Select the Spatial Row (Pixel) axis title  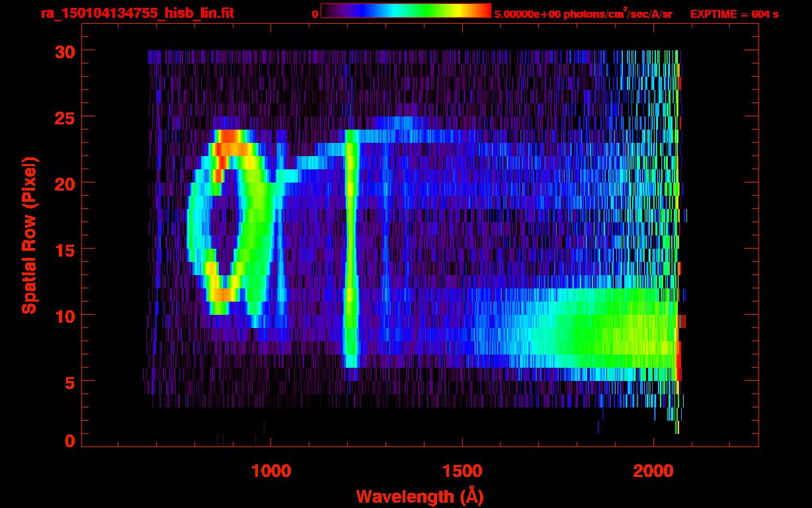29,235
